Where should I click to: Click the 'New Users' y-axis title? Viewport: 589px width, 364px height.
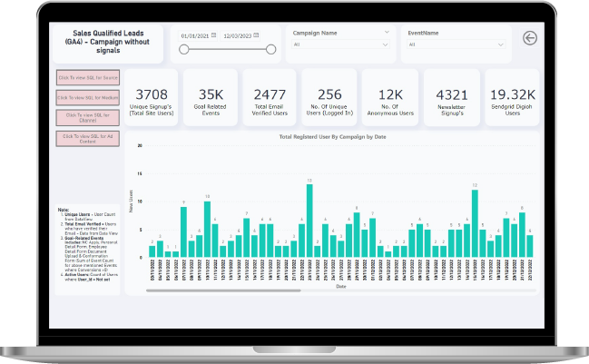[131, 201]
